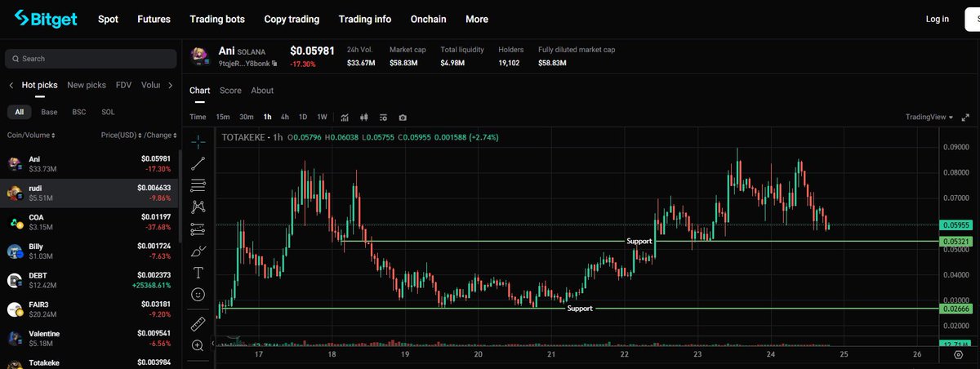Click the rudi coin avatar

(x=14, y=192)
